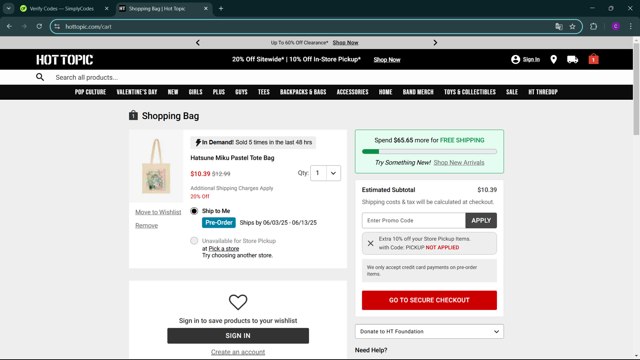
Task: Select the Store Pickup radio button
Action: 194,241
